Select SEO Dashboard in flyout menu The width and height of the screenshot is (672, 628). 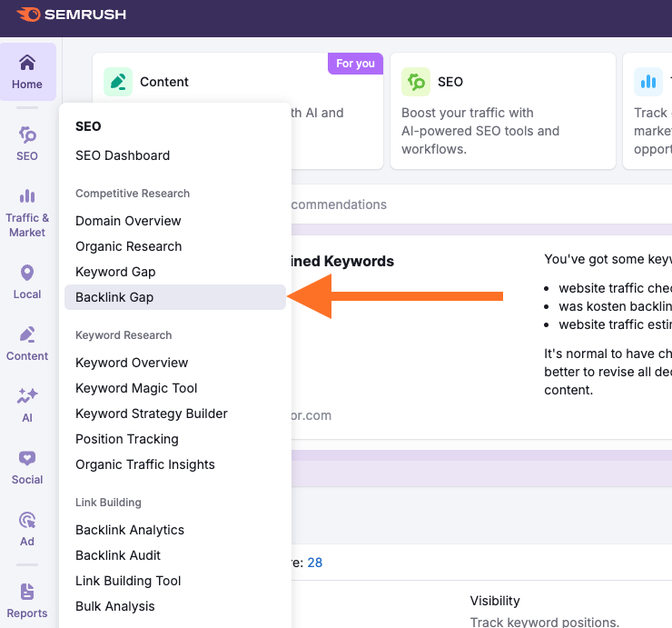point(123,155)
